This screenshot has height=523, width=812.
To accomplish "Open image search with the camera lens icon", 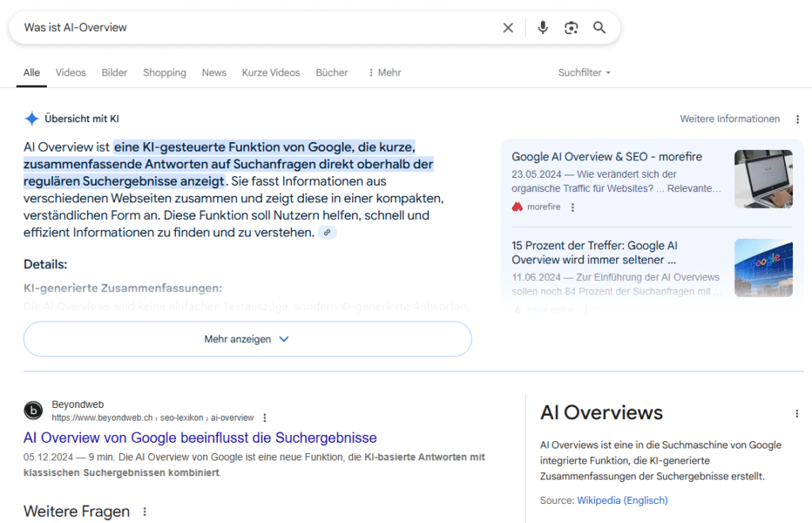I will 571,28.
